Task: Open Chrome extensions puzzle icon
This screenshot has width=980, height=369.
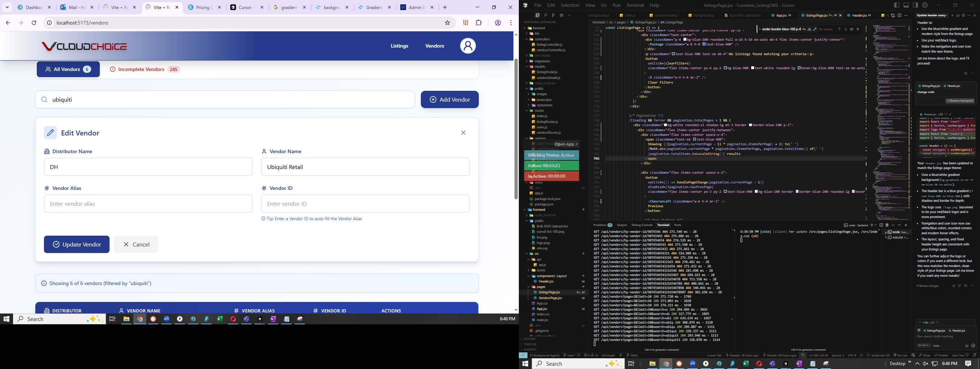Action: pos(478,23)
